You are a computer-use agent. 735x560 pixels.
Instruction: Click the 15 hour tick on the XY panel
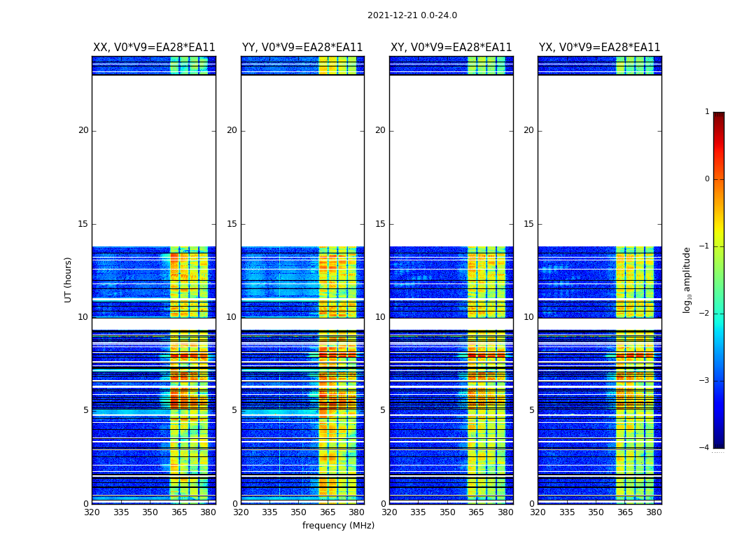pyautogui.click(x=380, y=224)
